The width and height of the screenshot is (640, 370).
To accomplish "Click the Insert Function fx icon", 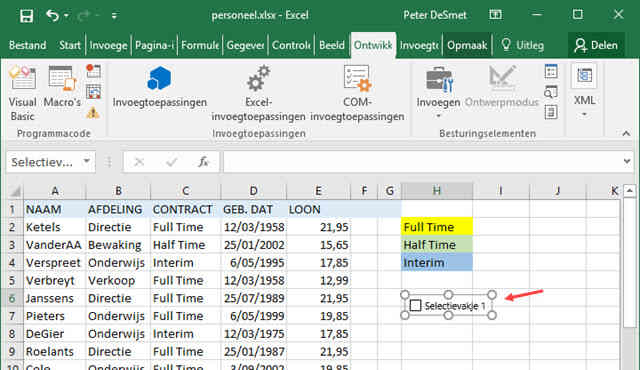I will pyautogui.click(x=203, y=162).
